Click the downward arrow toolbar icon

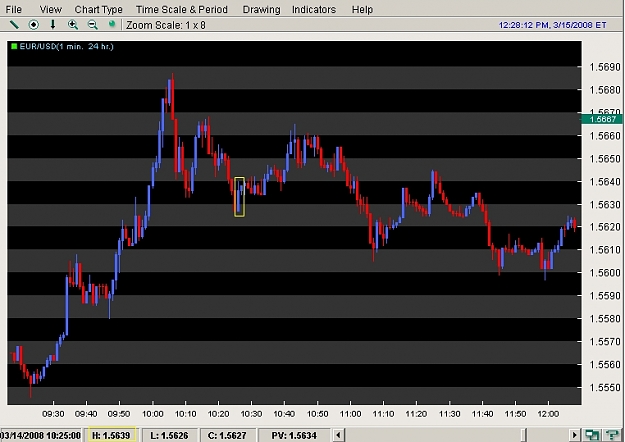click(x=53, y=25)
